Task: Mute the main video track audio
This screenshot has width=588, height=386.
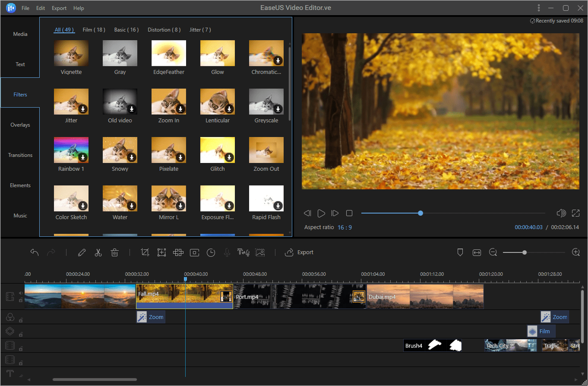Action: pos(21,293)
